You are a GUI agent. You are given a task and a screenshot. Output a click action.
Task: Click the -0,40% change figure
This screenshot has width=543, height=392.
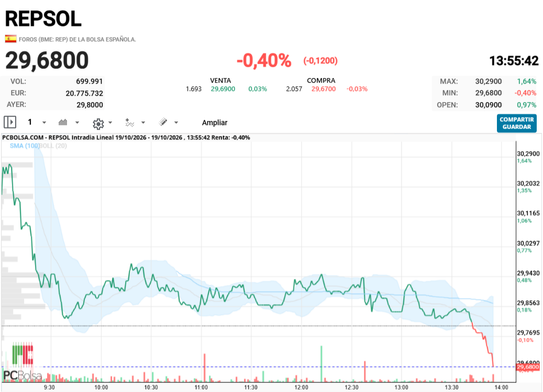point(264,61)
